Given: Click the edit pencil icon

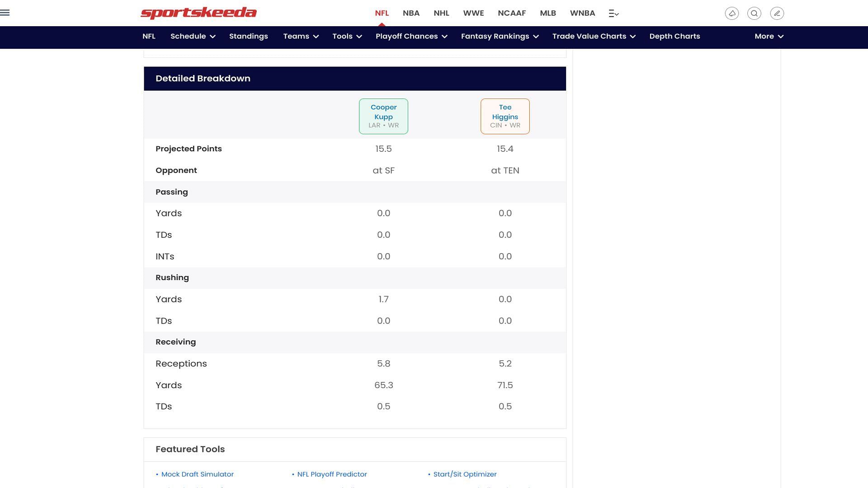Looking at the screenshot, I should coord(777,13).
